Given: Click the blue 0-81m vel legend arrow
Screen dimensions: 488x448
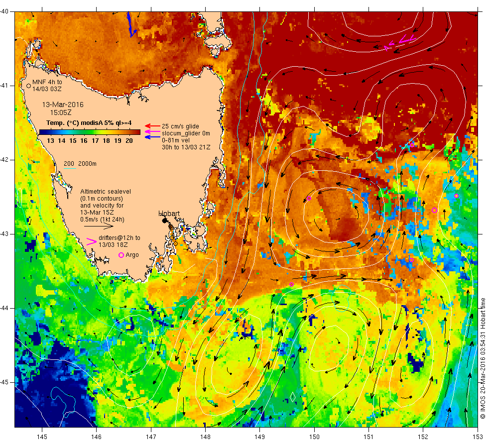Looking at the screenshot, I should pyautogui.click(x=152, y=137).
